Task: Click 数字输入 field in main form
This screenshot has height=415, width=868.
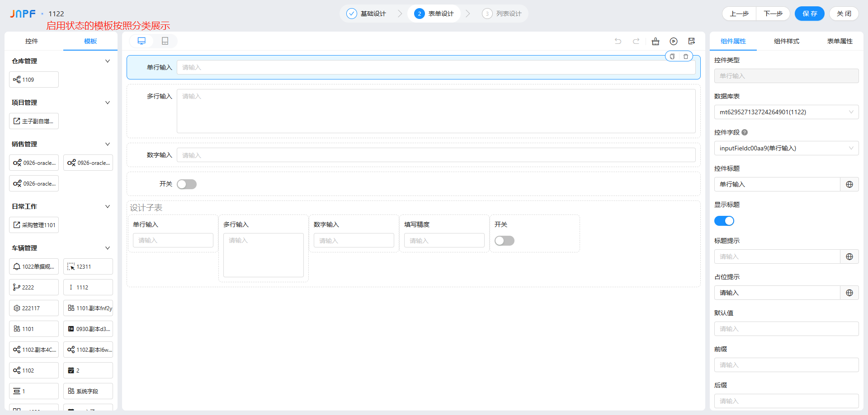Action: 436,155
